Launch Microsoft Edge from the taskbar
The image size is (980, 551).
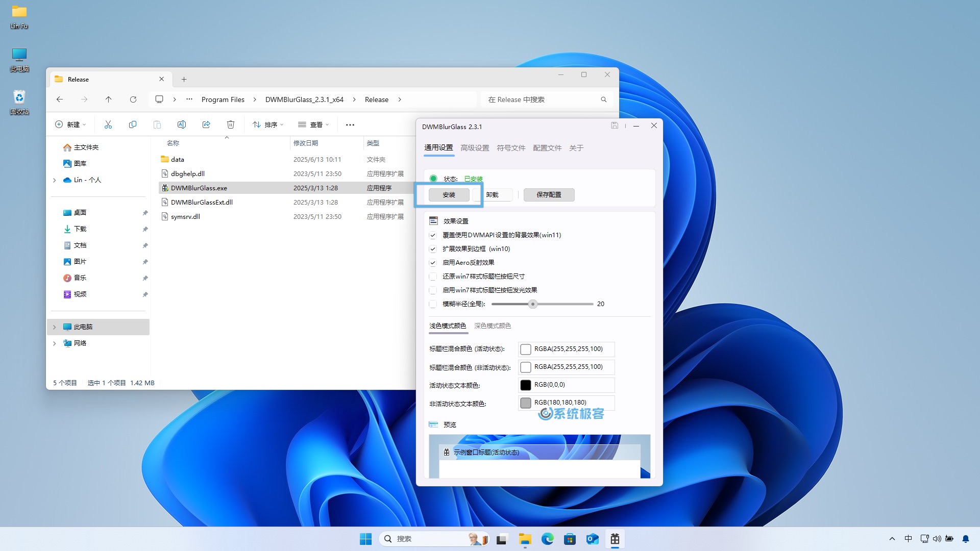(548, 539)
